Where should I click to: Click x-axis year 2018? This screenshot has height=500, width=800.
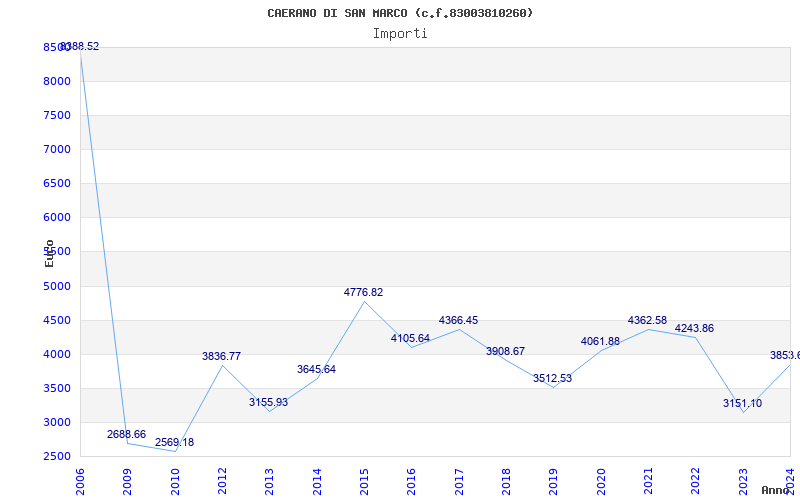(x=506, y=481)
